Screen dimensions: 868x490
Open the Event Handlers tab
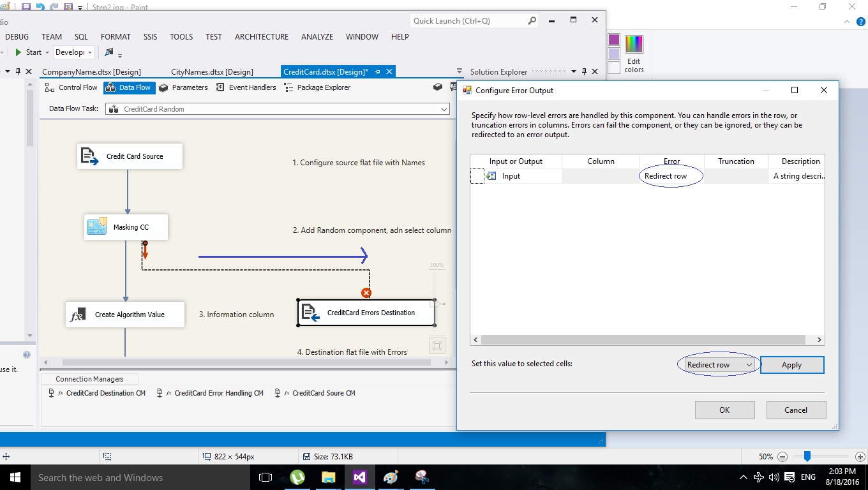click(x=246, y=87)
